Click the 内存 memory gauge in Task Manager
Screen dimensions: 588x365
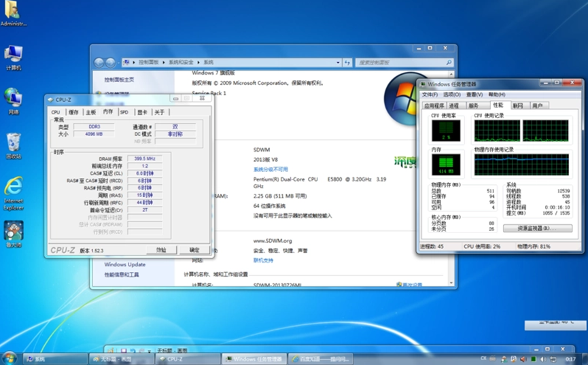coord(446,164)
